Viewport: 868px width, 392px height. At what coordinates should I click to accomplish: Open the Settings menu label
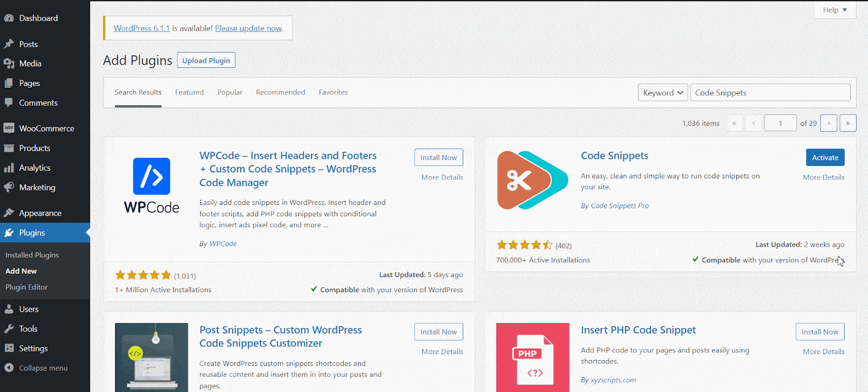click(x=33, y=349)
